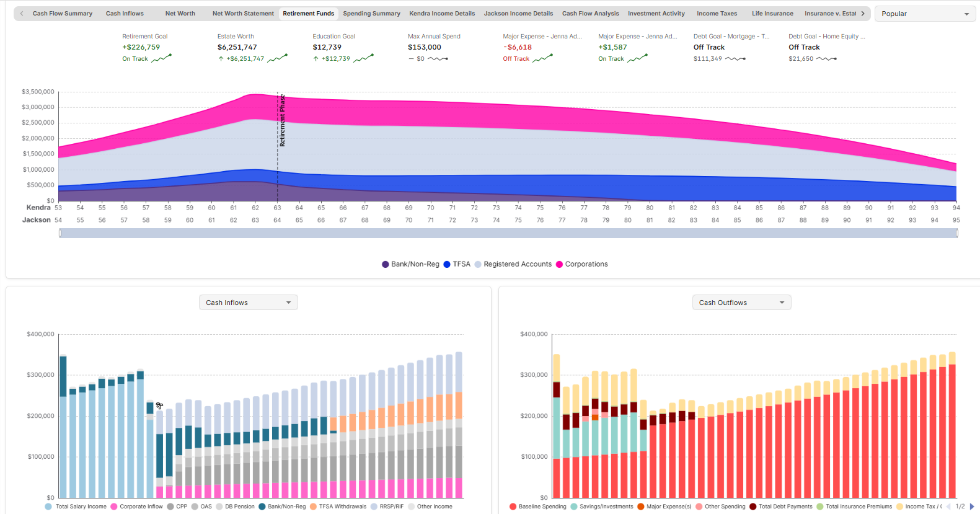Screen dimensions: 980x514
Task: Open the Life Insurance tab
Action: click(772, 14)
